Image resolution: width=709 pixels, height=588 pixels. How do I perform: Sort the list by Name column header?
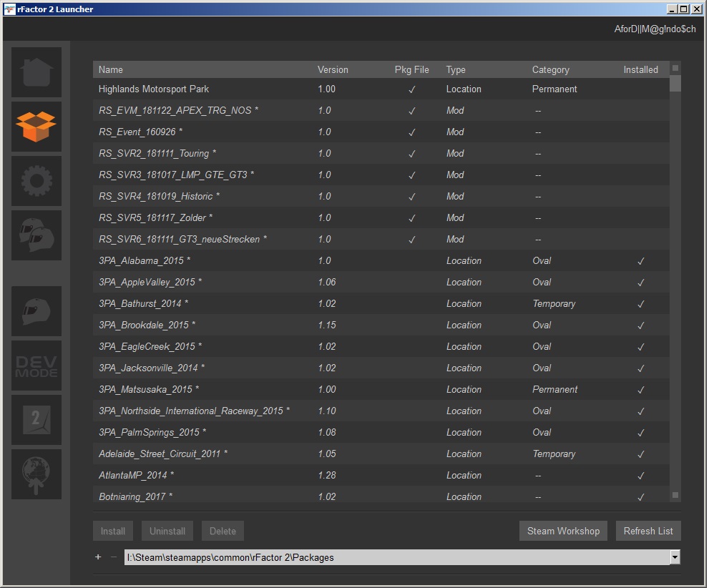111,69
